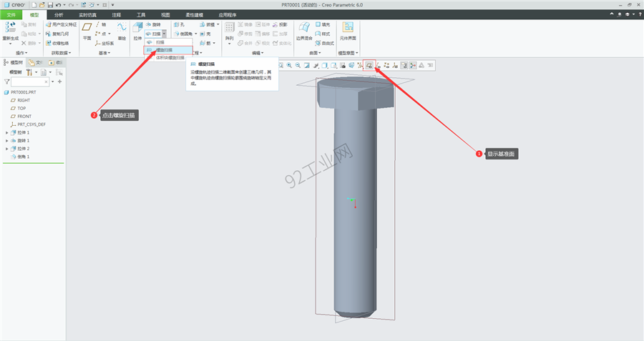
Task: Click the model tree filter input field
Action: (30, 81)
